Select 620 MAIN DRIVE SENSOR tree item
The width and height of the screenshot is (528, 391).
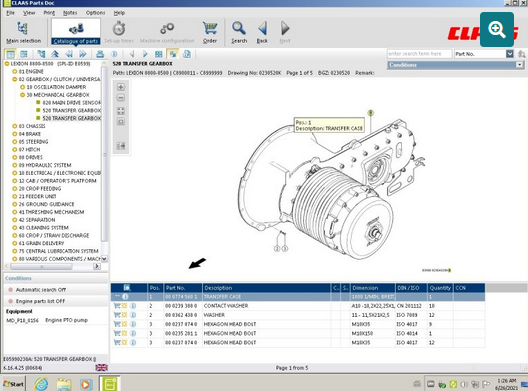click(x=71, y=102)
